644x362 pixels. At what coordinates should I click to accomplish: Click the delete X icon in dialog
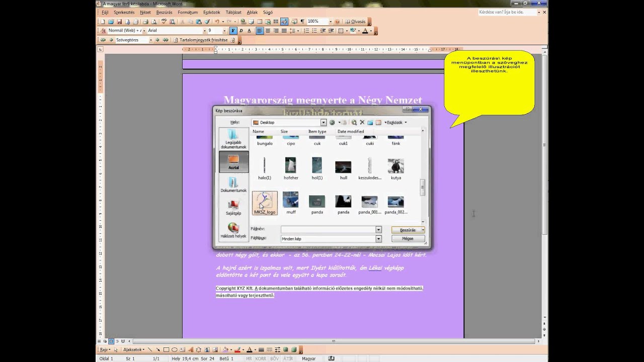click(x=362, y=122)
